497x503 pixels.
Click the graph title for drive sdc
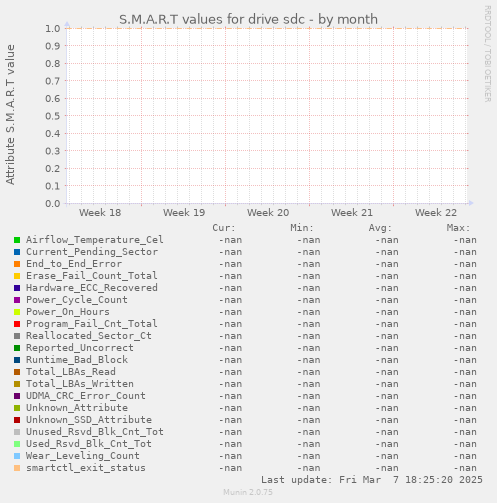click(x=248, y=20)
